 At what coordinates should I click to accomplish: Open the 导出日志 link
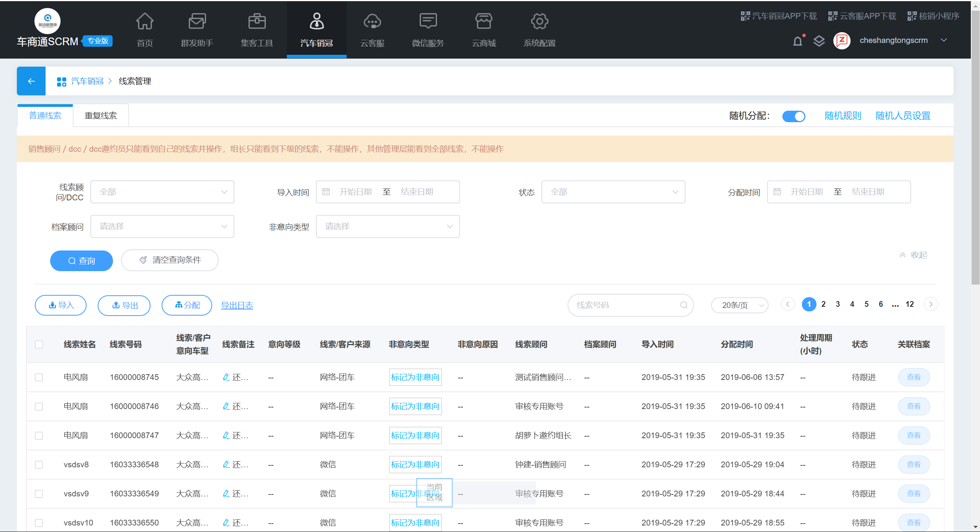(x=237, y=305)
